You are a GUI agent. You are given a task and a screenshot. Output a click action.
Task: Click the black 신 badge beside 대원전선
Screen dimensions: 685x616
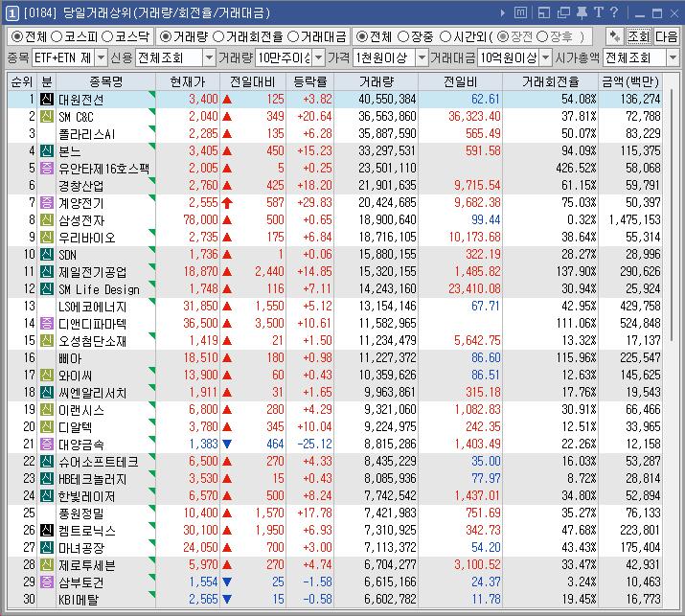pos(46,100)
